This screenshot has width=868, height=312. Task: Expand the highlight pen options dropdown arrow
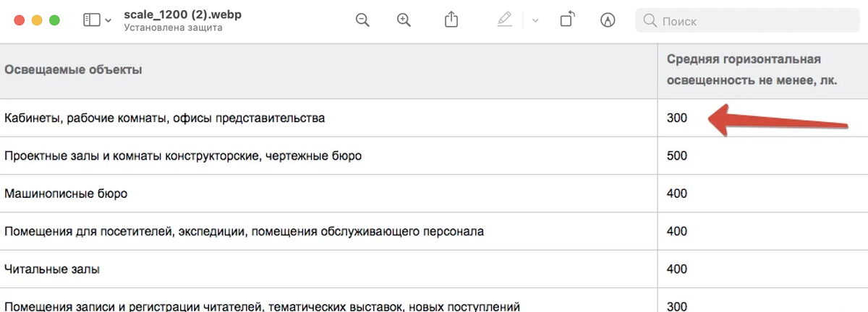pyautogui.click(x=535, y=20)
